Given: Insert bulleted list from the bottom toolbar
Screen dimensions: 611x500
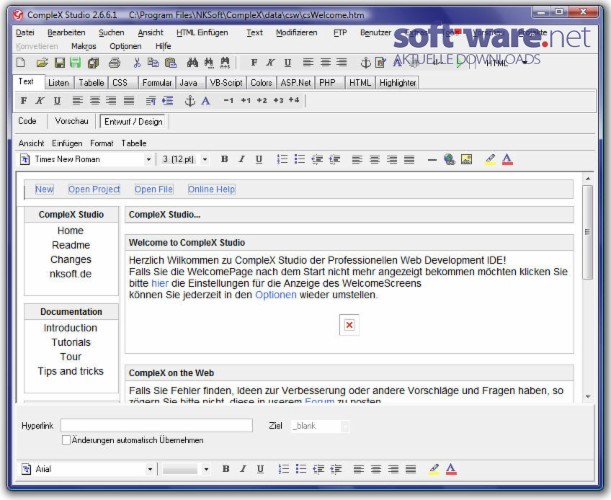Looking at the screenshot, I should pyautogui.click(x=301, y=469).
